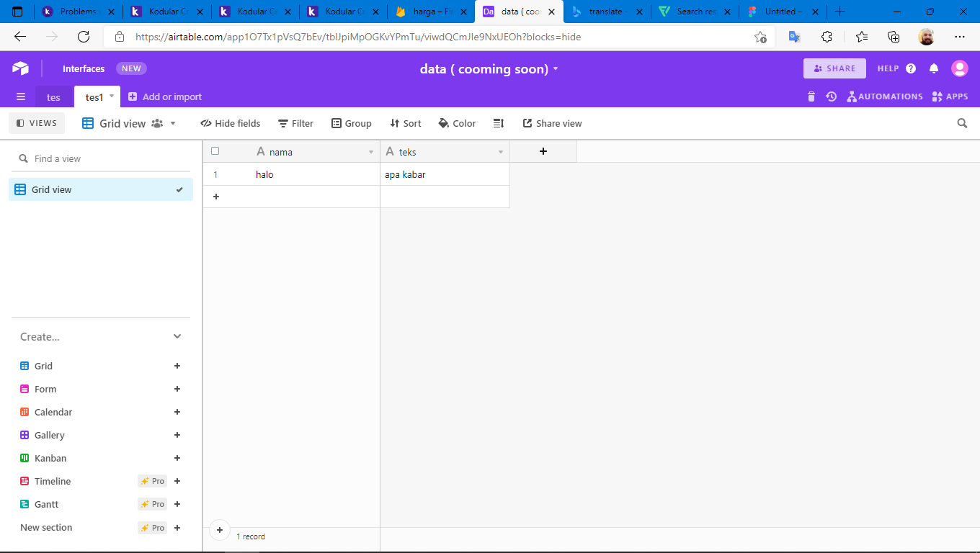The height and width of the screenshot is (553, 980).
Task: Open a new browser tab
Action: pos(839,12)
